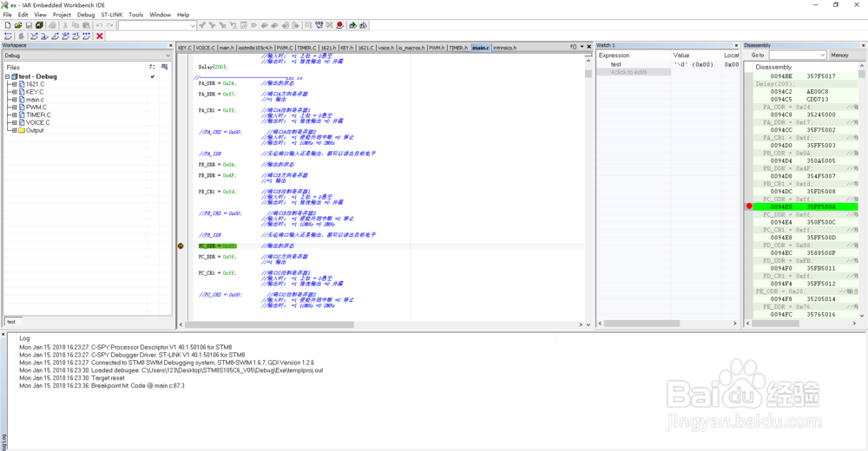Click the Download and Debug green arrow icon
The height and width of the screenshot is (451, 868).
pos(352,25)
